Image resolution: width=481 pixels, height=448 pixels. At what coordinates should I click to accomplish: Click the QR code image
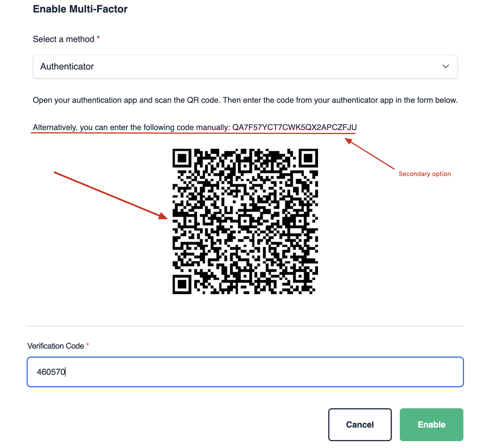(x=245, y=221)
